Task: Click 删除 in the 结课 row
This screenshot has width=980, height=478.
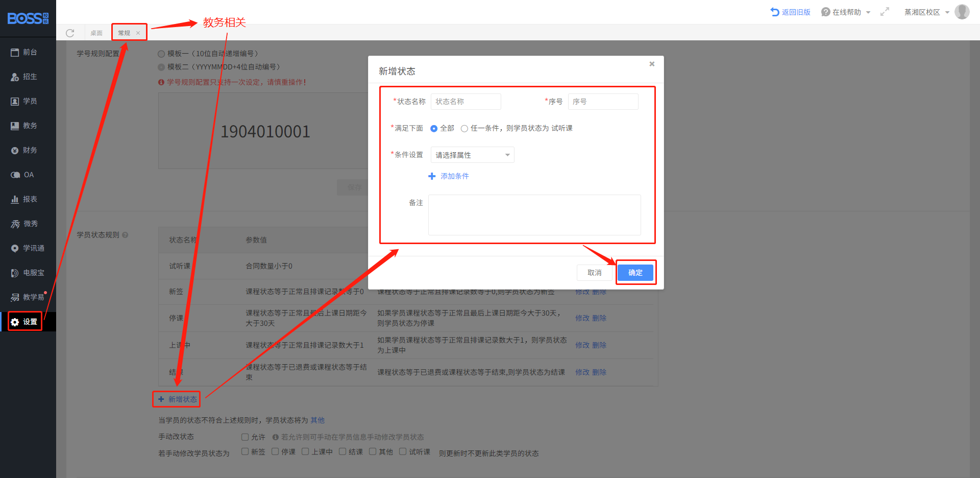Action: click(599, 372)
